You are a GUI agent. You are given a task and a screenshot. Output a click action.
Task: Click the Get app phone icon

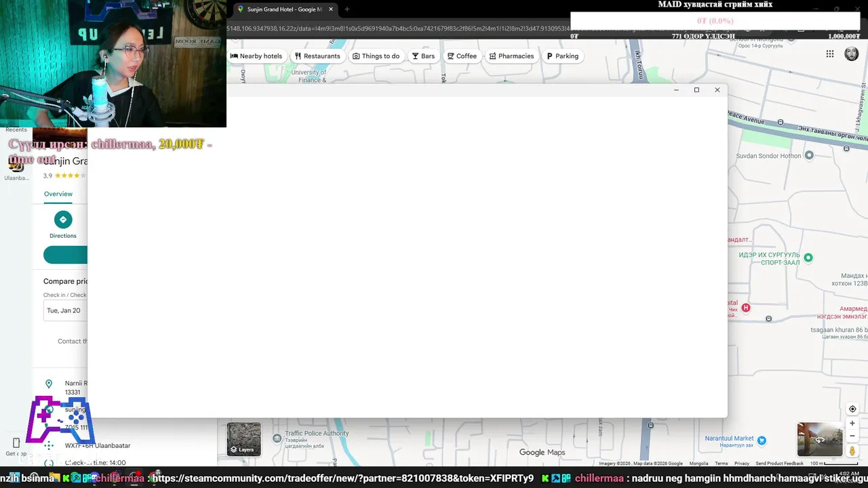16,443
